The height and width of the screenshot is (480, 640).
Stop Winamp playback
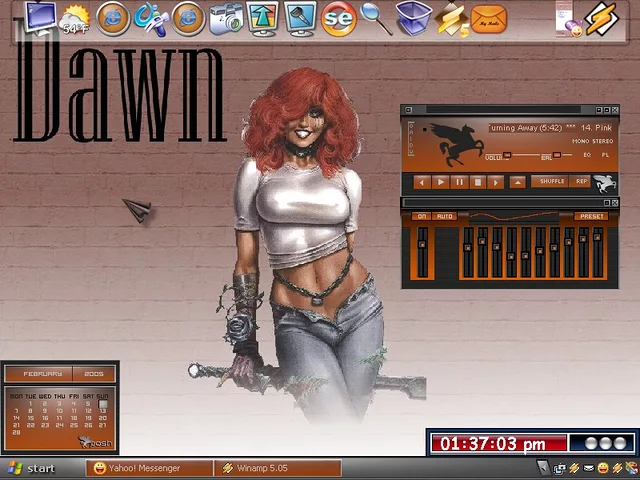click(478, 182)
